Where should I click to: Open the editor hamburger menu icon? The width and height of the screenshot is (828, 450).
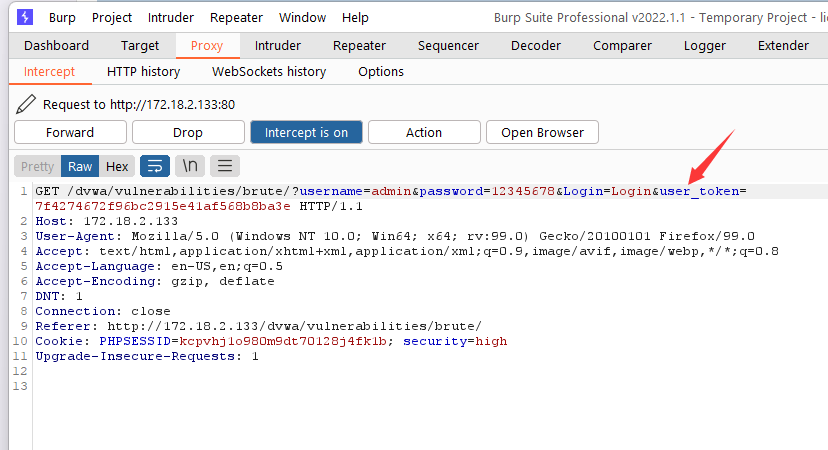pos(225,166)
